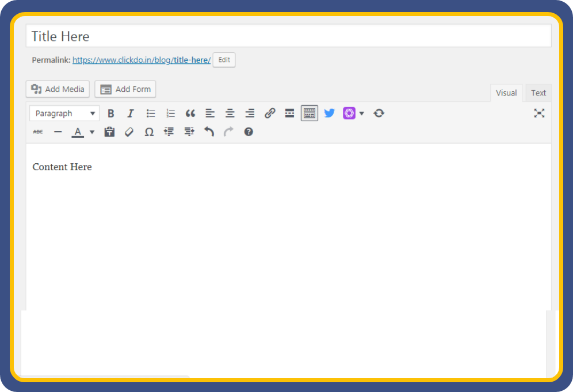
Task: Toggle italic formatting
Action: (x=131, y=113)
